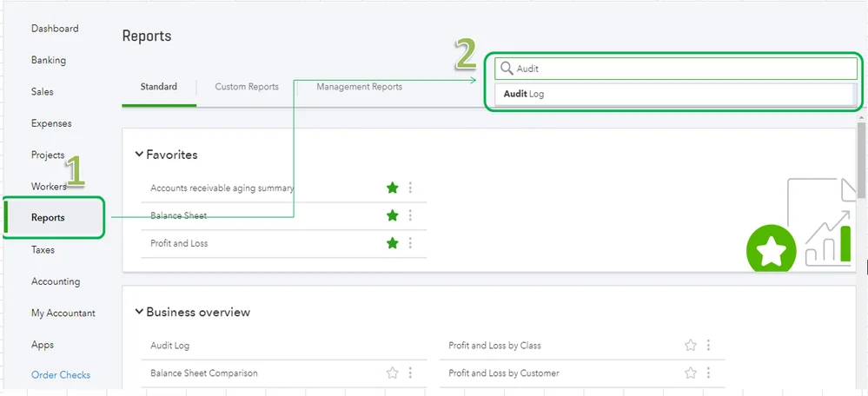Image resolution: width=868 pixels, height=396 pixels.
Task: Click the report search field containing Audit
Action: (675, 69)
